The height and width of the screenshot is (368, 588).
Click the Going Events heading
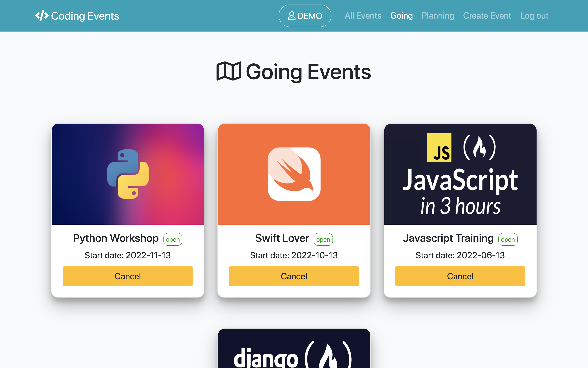(x=294, y=72)
